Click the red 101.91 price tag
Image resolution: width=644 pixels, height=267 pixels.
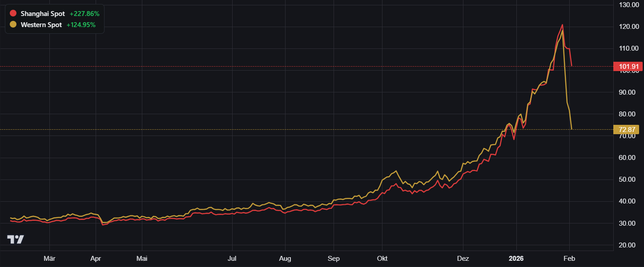click(628, 67)
